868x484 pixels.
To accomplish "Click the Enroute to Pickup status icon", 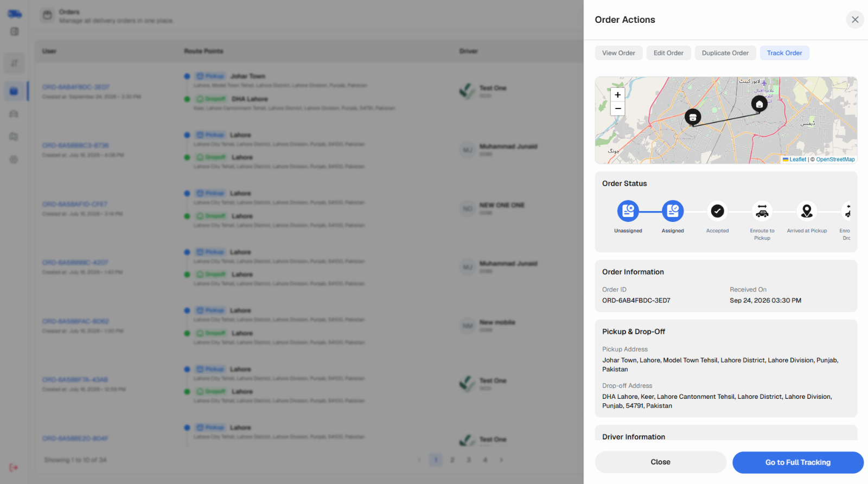I will tap(762, 211).
